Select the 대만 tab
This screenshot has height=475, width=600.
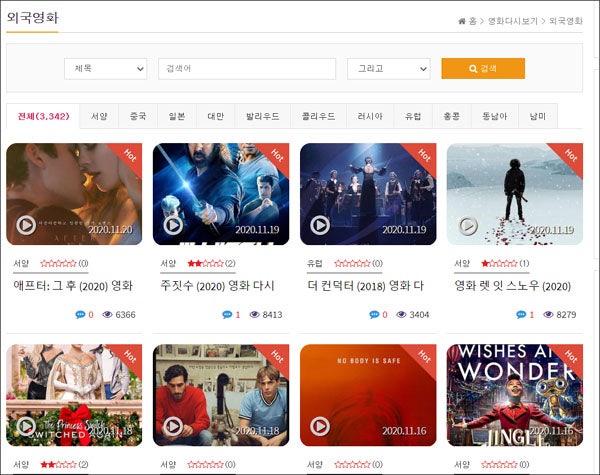pyautogui.click(x=216, y=116)
